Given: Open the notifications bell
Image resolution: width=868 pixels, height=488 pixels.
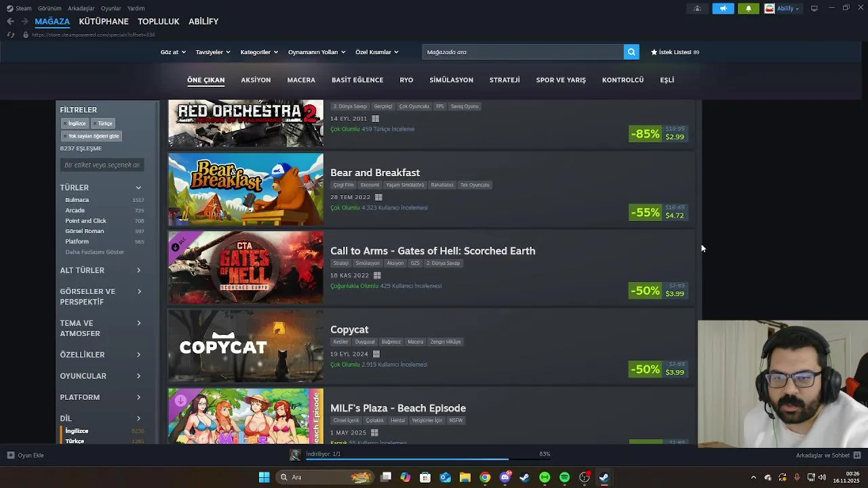Looking at the screenshot, I should tap(749, 8).
